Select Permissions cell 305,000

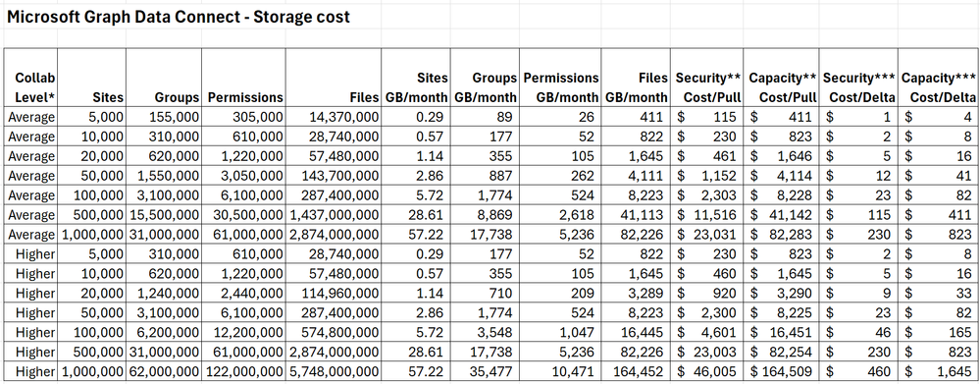pyautogui.click(x=243, y=116)
